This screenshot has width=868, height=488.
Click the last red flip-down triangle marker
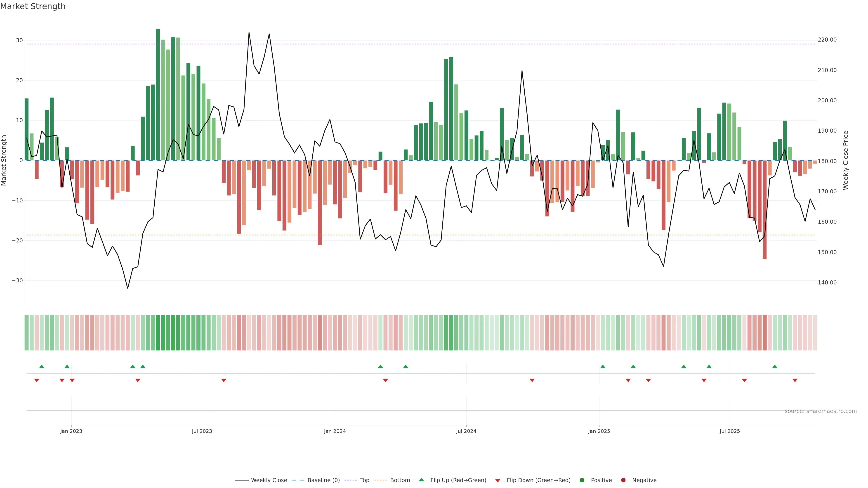pyautogui.click(x=795, y=380)
